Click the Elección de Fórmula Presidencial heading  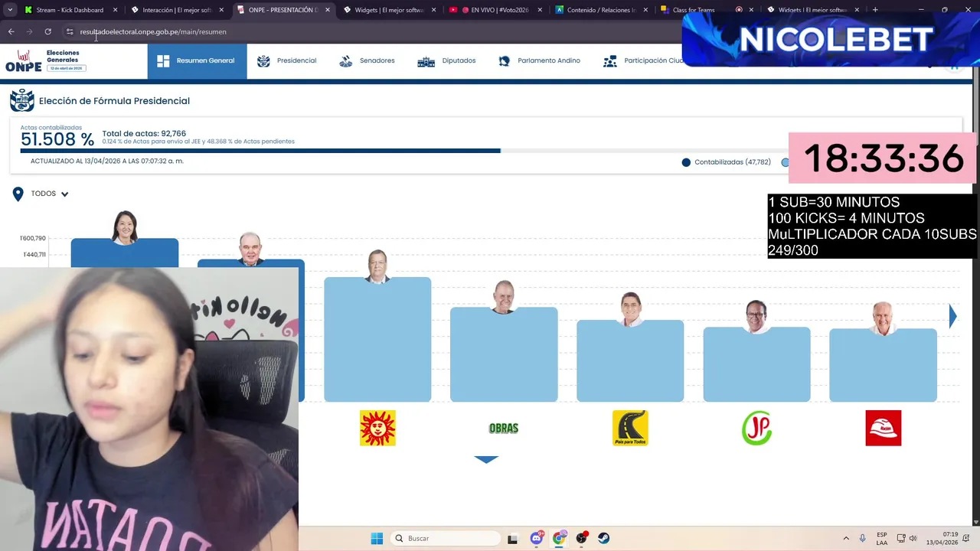point(114,101)
